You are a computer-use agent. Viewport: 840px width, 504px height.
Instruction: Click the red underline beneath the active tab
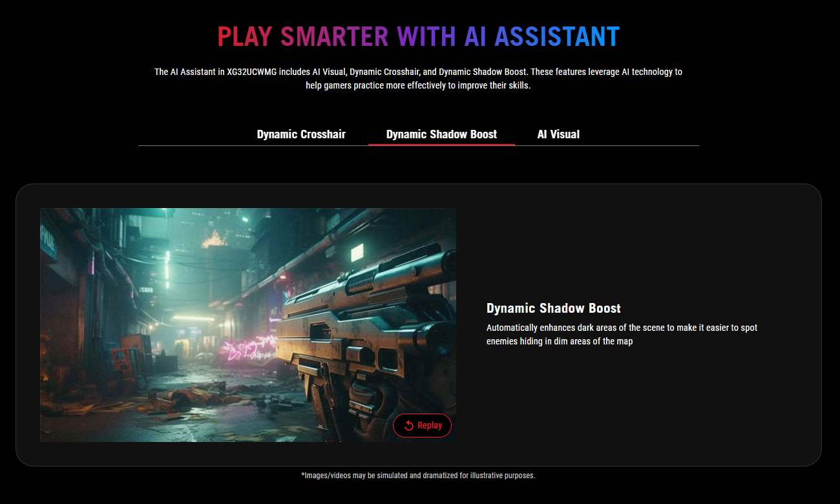(x=441, y=145)
